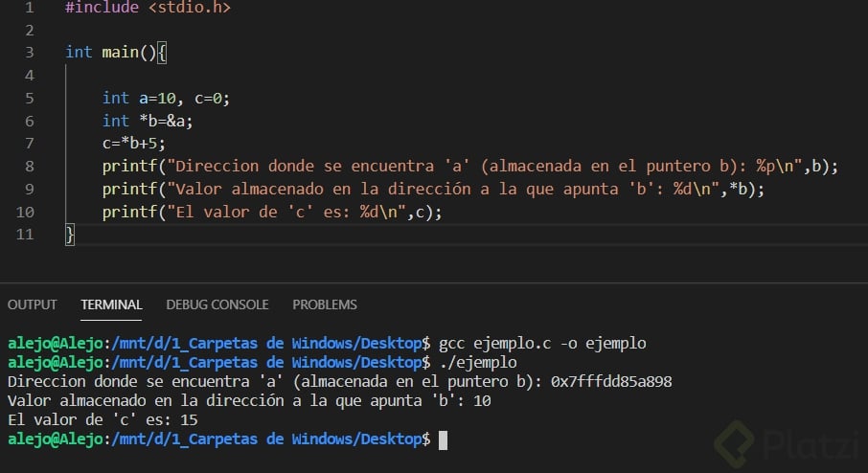Select the TERMINAL panel tab
Viewport: 868px width, 473px height.
coord(111,304)
